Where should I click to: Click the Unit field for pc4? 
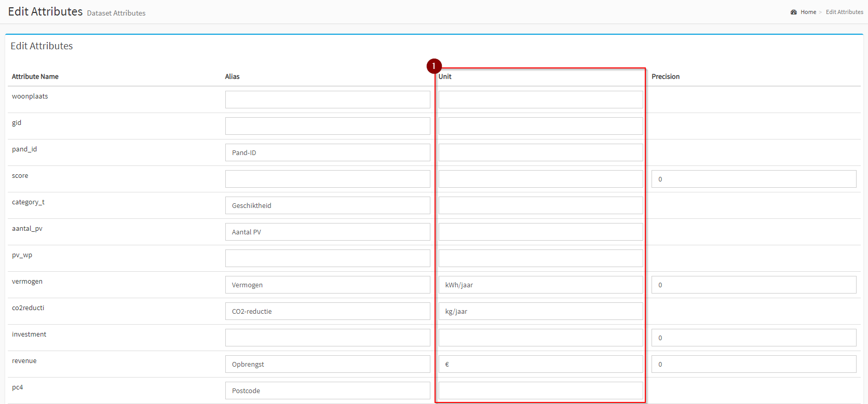coord(541,391)
